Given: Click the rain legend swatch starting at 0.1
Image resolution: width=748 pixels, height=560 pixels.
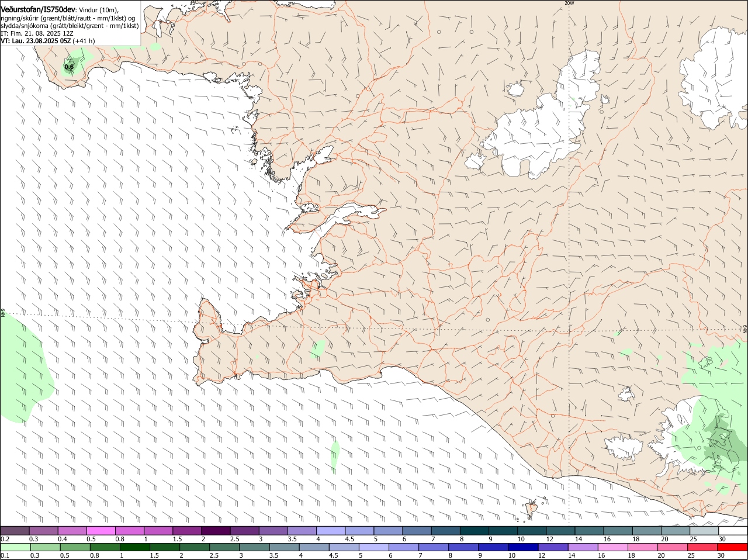Looking at the screenshot, I should pos(15,547).
